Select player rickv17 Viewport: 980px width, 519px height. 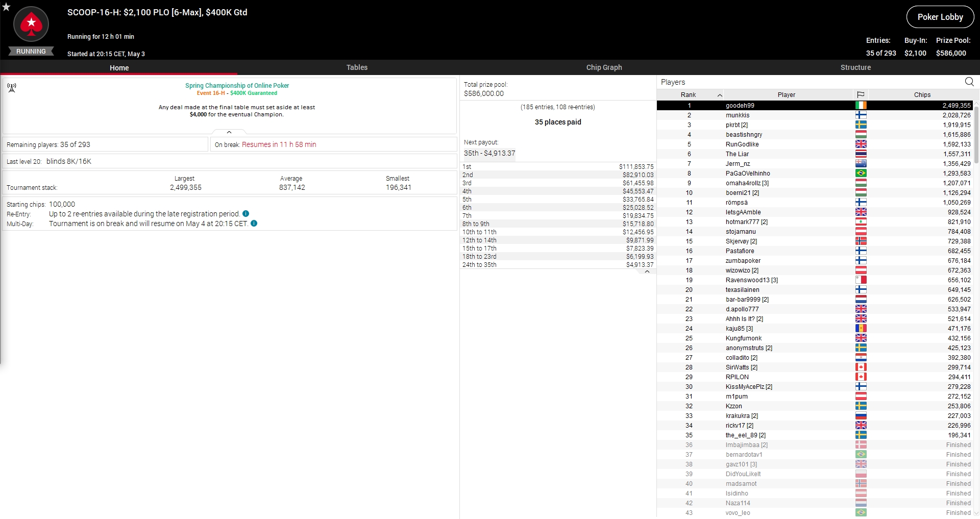coord(815,426)
